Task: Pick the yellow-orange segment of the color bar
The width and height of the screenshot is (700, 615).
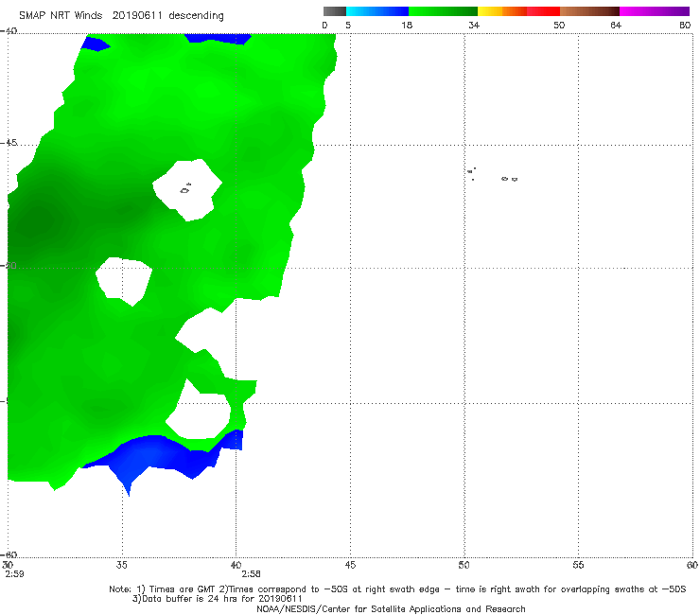Action: point(502,11)
